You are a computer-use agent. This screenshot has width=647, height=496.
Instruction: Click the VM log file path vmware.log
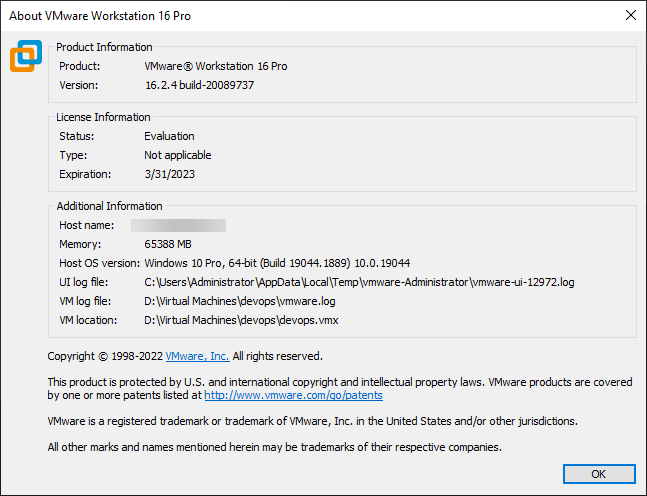click(x=240, y=301)
